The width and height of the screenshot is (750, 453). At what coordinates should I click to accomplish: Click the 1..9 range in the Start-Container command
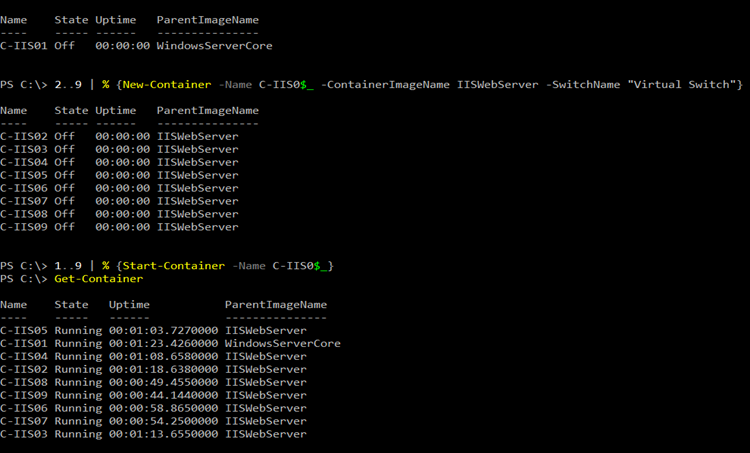[68, 266]
